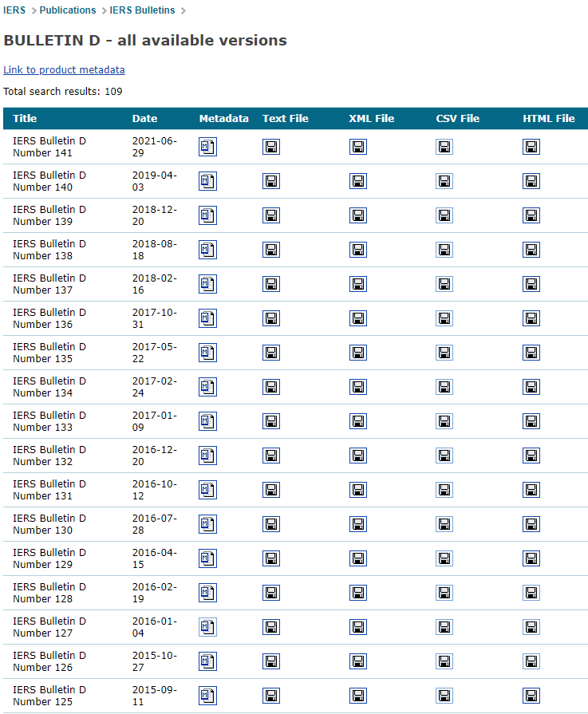Select the date 2019-04-03 cell
The width and height of the screenshot is (588, 714).
coord(155,181)
